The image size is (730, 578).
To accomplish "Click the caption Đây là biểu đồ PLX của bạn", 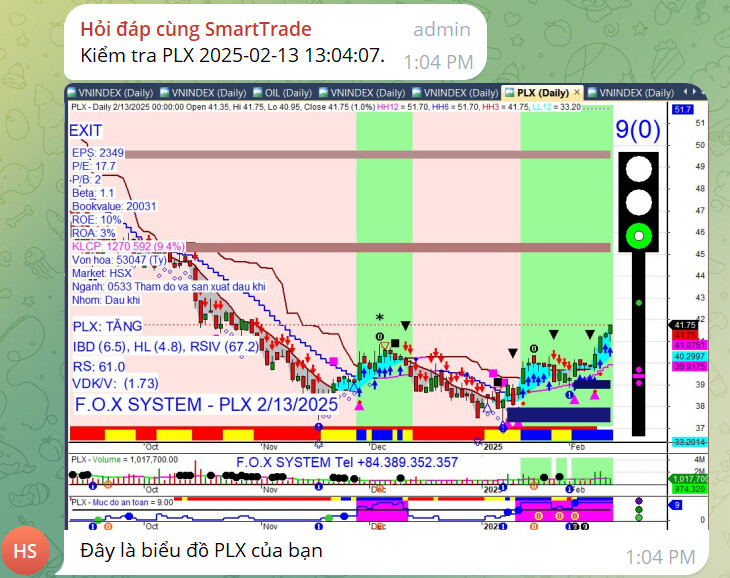I will [x=201, y=551].
